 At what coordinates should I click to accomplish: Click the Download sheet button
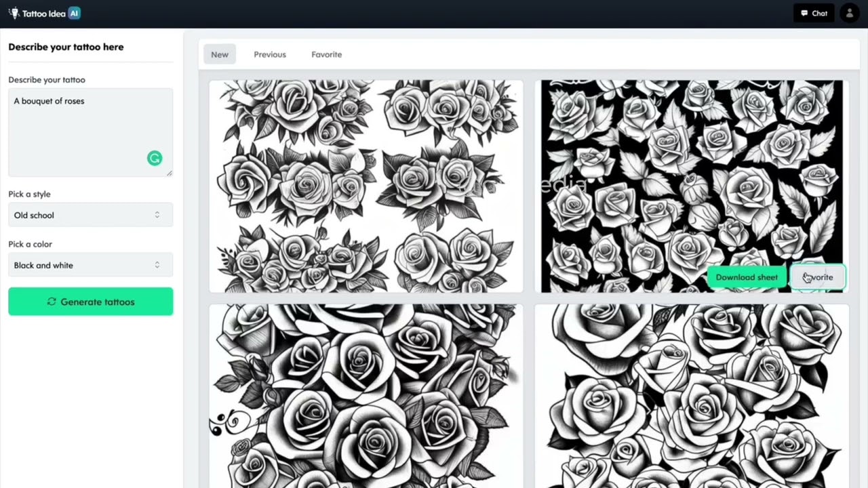point(746,277)
